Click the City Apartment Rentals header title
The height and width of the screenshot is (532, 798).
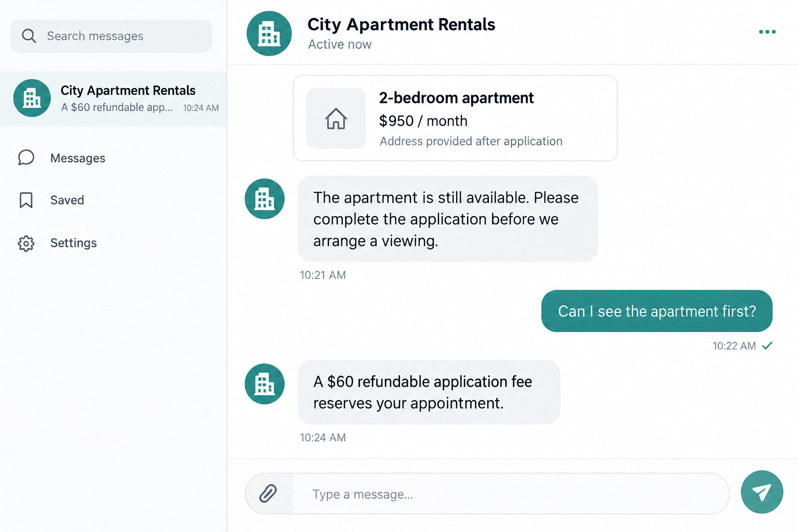tap(401, 24)
